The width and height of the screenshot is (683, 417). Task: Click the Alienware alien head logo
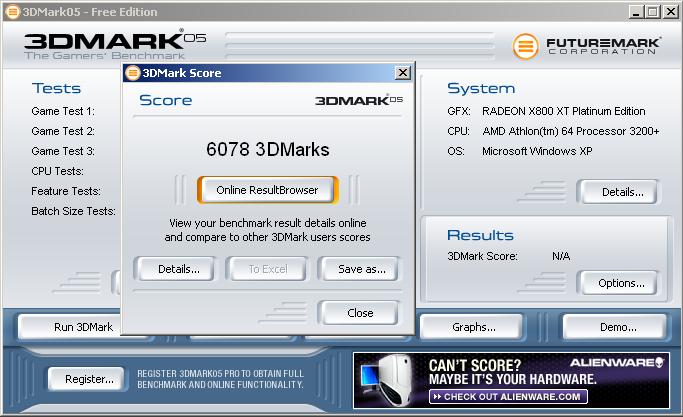click(659, 363)
